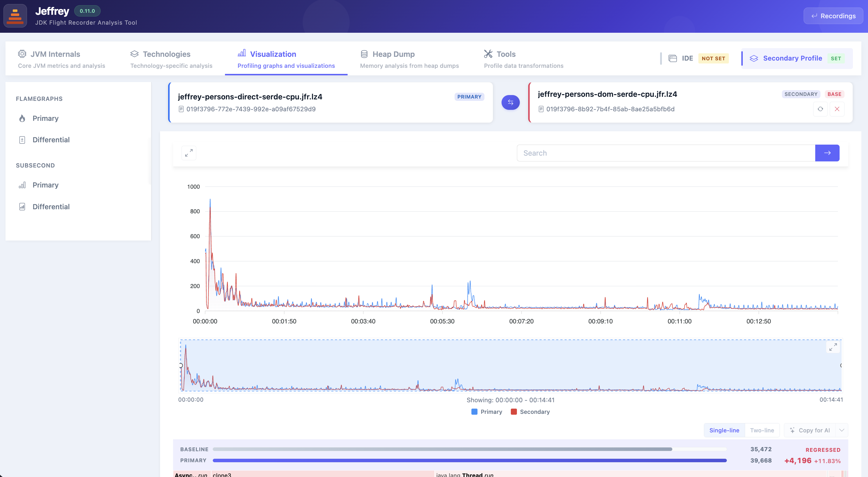868x477 pixels.
Task: Click the search submit arrow button
Action: coord(827,153)
